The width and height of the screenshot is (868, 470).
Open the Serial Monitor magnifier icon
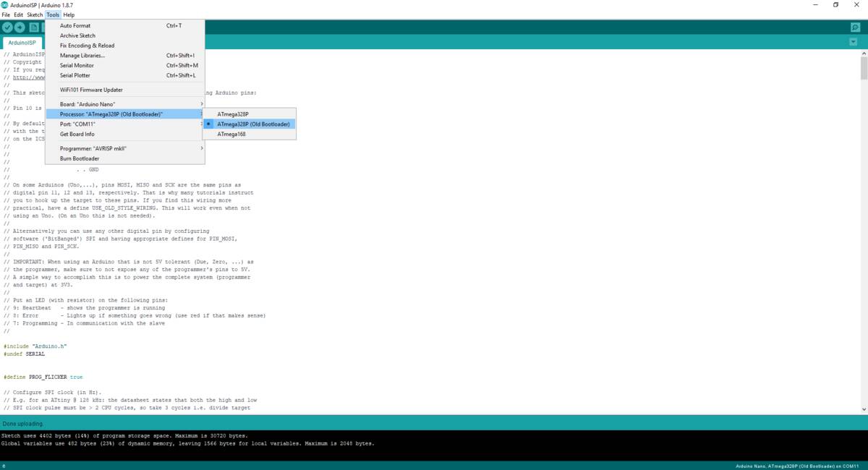tap(855, 27)
